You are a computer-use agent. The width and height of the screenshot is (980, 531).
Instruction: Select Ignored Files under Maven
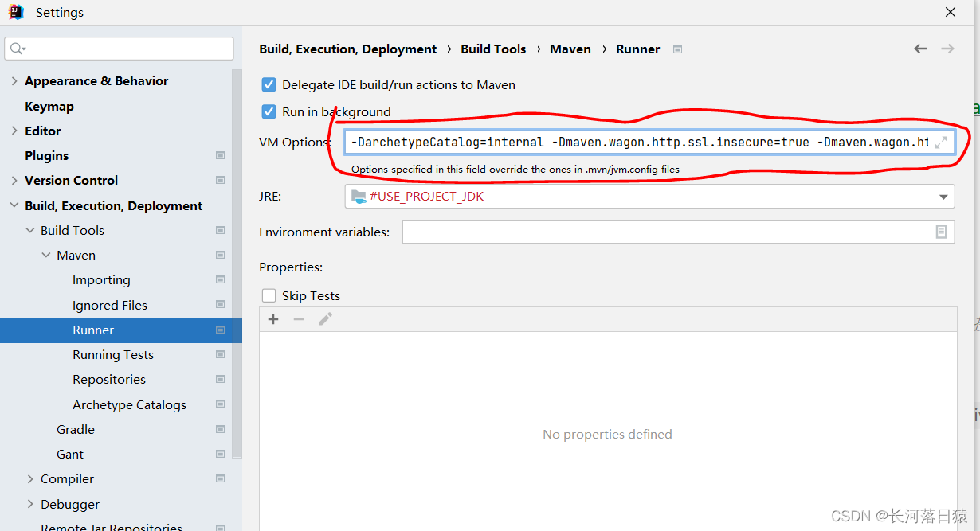click(110, 306)
